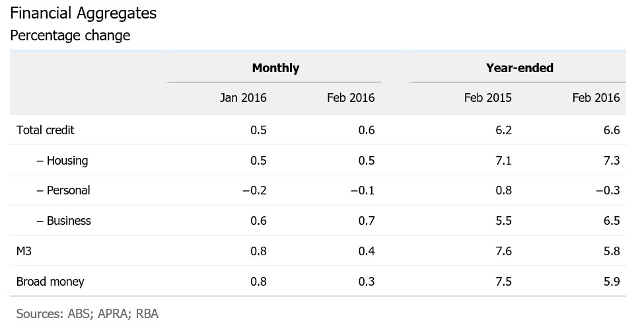The width and height of the screenshot is (644, 328).
Task: Select Business Feb 2016 monthly value 0.7
Action: tap(367, 221)
